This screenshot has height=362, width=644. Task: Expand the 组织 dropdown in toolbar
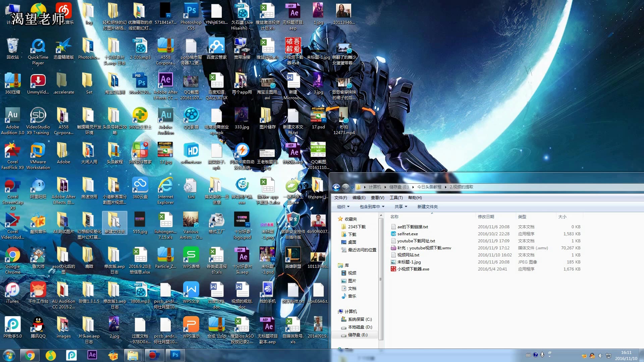pyautogui.click(x=343, y=207)
